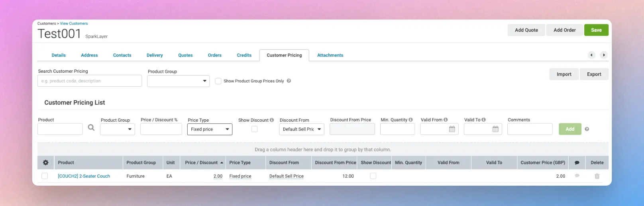Open the grid settings gear icon
The height and width of the screenshot is (206, 644).
45,163
